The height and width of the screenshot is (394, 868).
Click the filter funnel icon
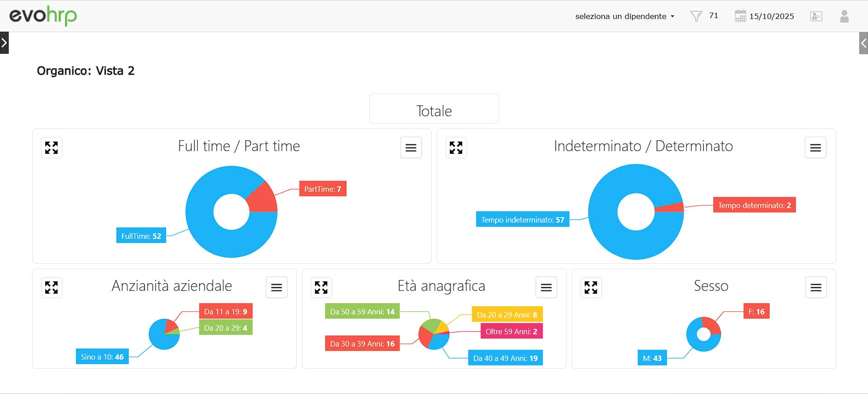696,16
